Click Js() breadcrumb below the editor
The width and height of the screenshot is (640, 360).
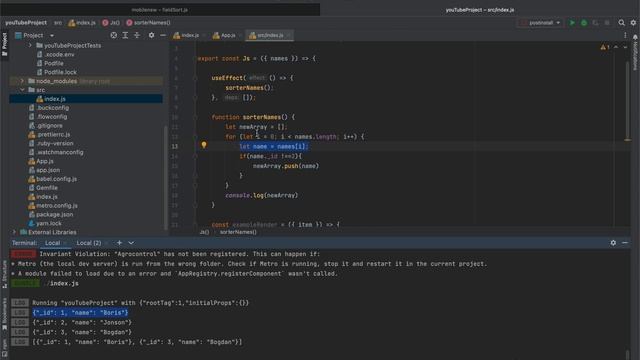[204, 232]
